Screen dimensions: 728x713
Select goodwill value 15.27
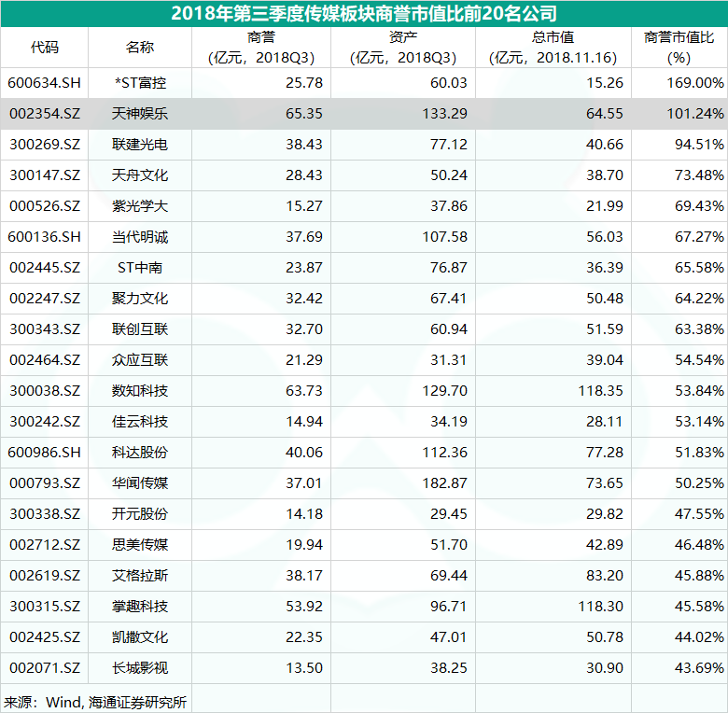pyautogui.click(x=304, y=206)
